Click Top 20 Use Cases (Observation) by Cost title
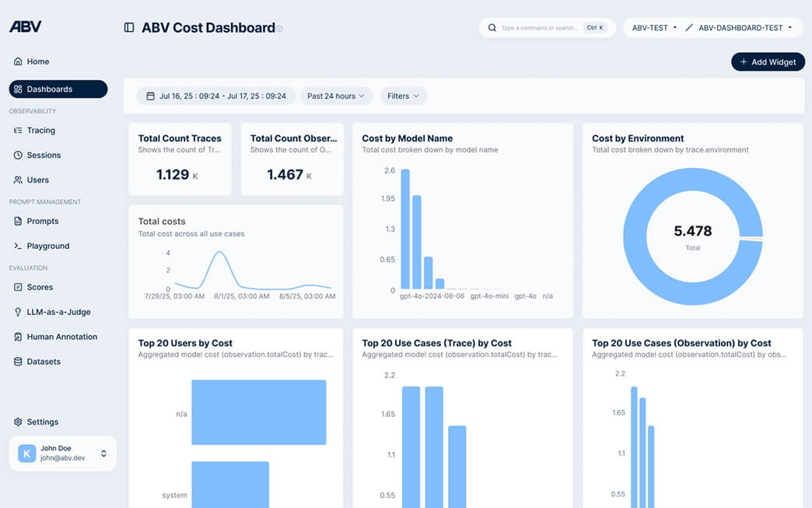812x508 pixels. point(681,343)
